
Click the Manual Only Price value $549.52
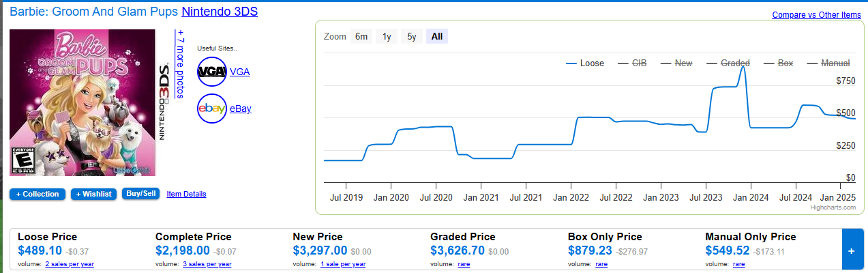click(728, 250)
